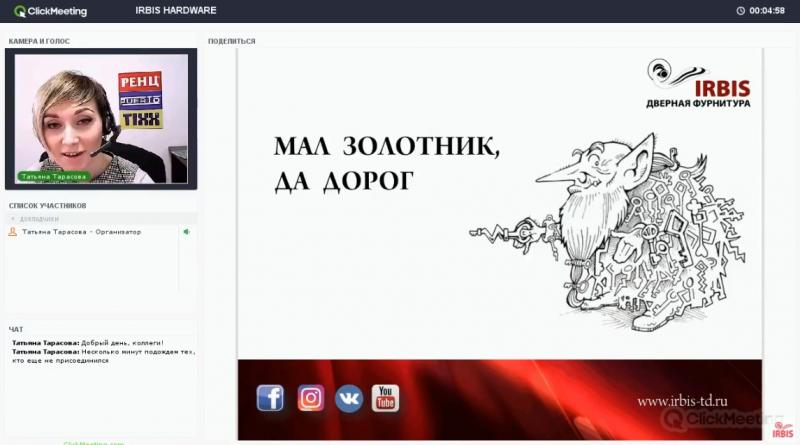Viewport: 800px width, 445px height.
Task: Click the IRBIS HARDWARE room title
Action: click(176, 10)
